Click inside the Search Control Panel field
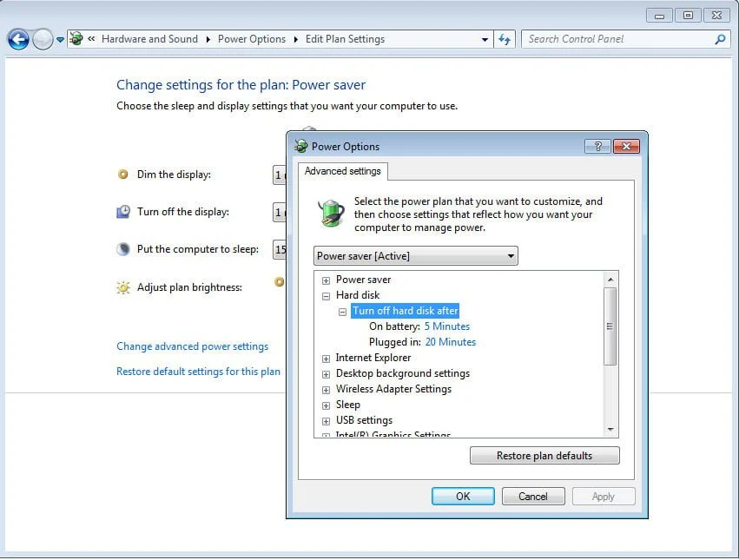The height and width of the screenshot is (560, 739). [x=617, y=39]
